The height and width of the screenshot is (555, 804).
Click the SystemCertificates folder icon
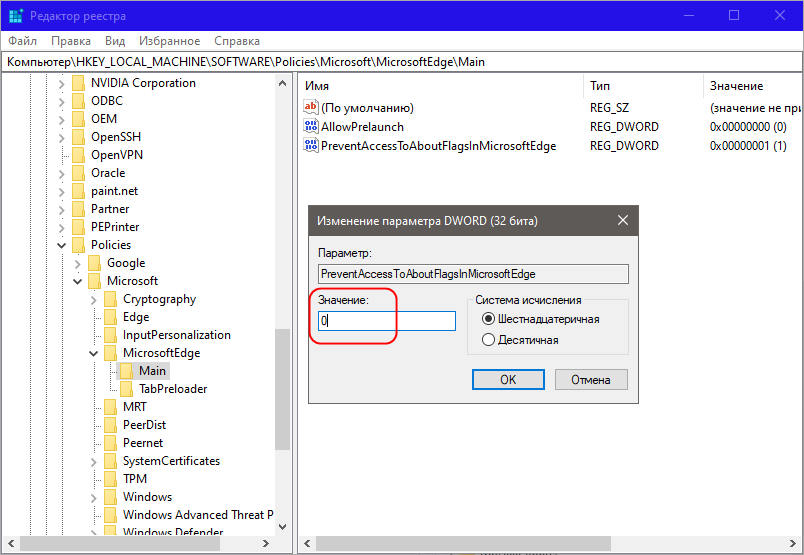click(x=110, y=461)
